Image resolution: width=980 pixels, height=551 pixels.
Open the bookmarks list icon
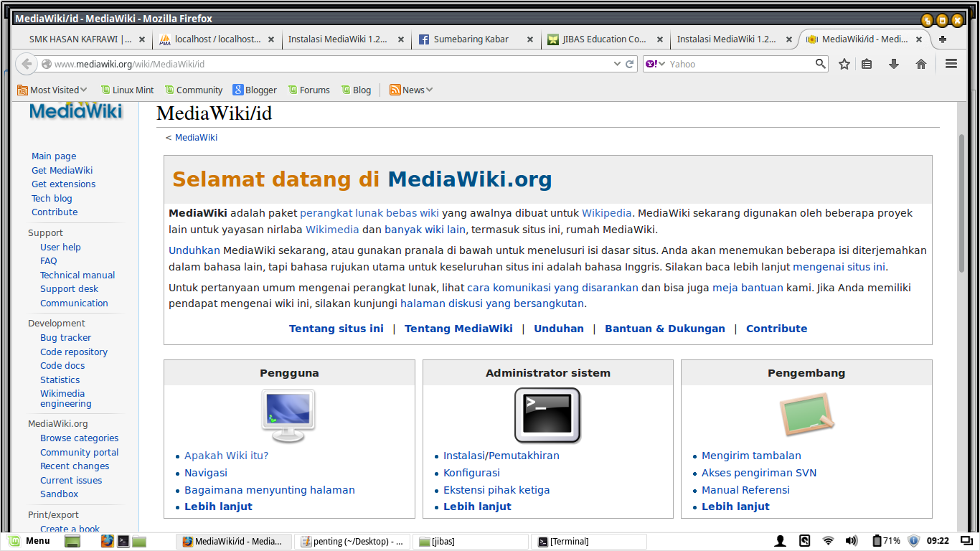click(867, 64)
